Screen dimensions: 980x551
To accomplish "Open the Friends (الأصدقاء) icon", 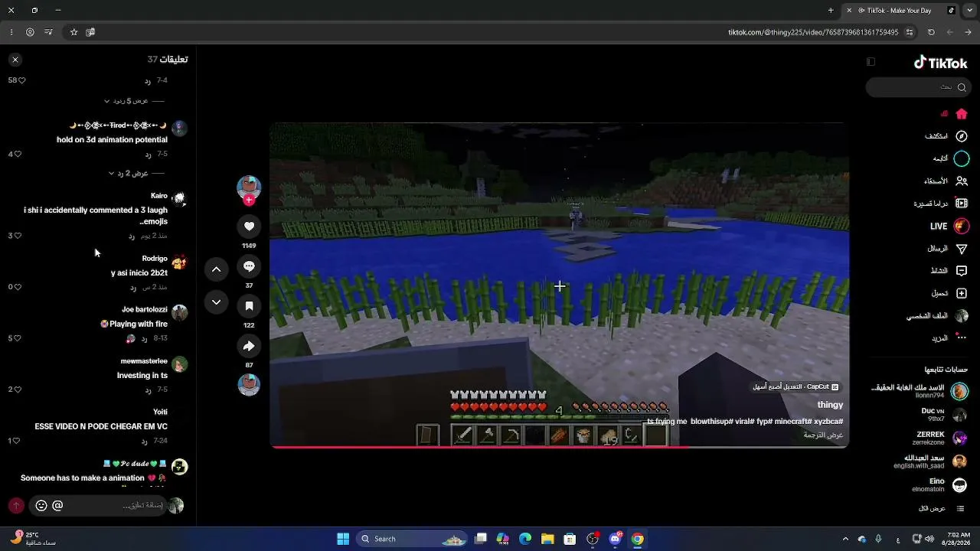I will tap(962, 181).
